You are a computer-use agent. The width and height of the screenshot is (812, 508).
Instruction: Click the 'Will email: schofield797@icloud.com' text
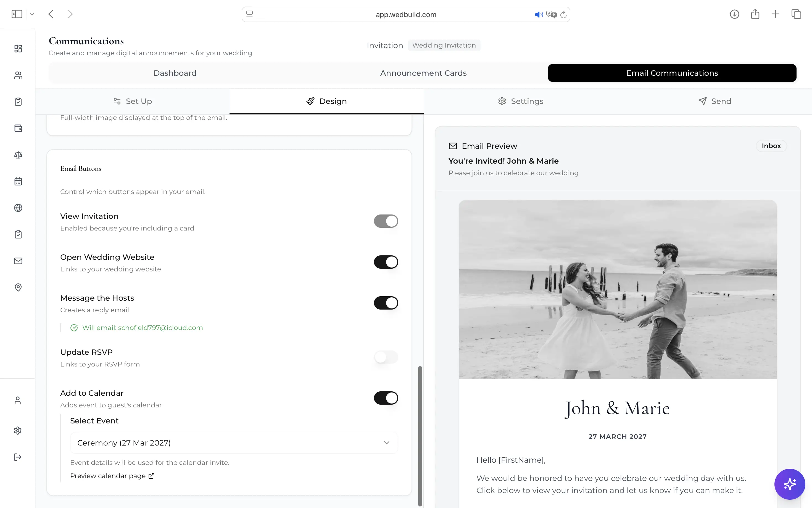coord(143,328)
